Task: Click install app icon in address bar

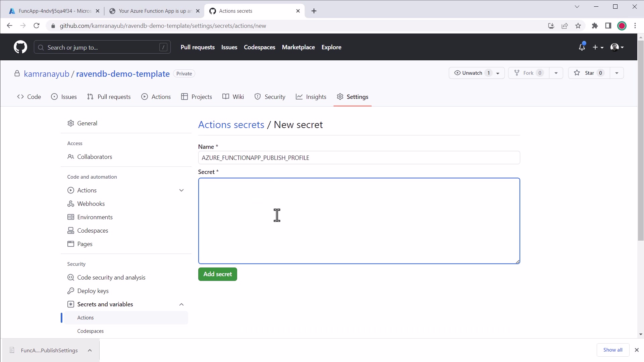Action: pyautogui.click(x=551, y=26)
